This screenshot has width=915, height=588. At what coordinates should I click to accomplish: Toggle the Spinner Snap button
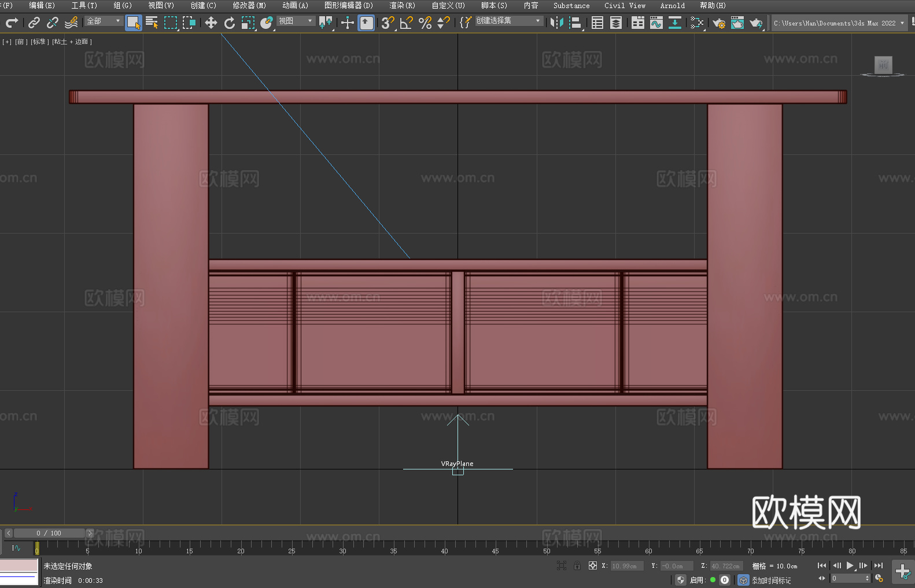pyautogui.click(x=444, y=23)
